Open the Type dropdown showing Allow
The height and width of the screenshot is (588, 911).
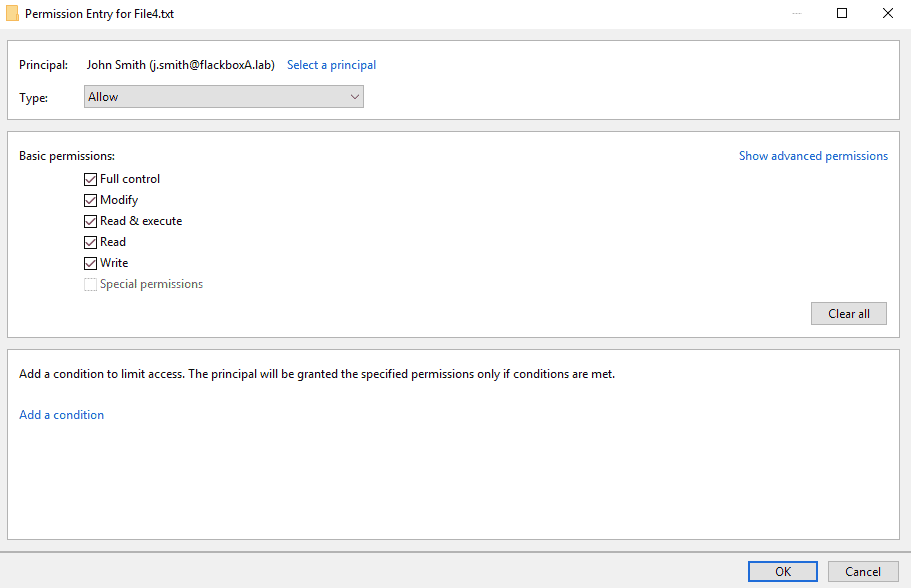[x=222, y=97]
